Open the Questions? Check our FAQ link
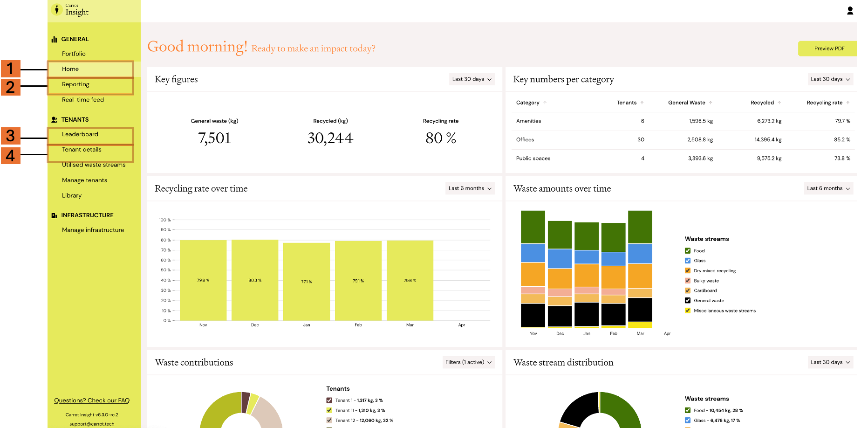The height and width of the screenshot is (428, 868). tap(92, 400)
